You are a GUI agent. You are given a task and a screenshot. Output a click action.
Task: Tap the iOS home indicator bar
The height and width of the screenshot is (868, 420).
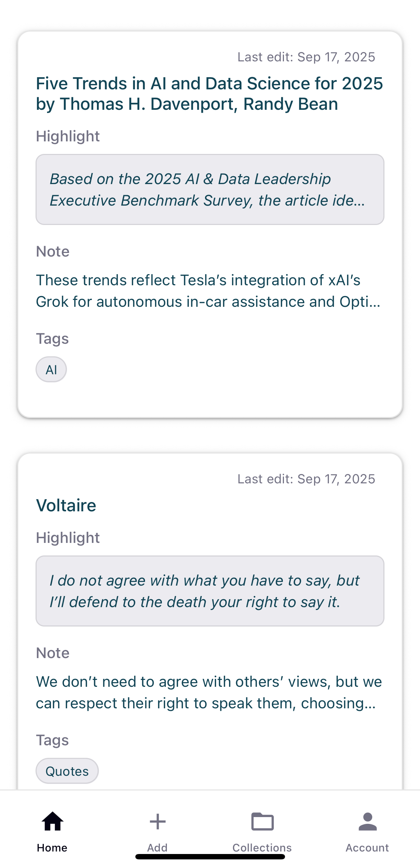click(210, 857)
